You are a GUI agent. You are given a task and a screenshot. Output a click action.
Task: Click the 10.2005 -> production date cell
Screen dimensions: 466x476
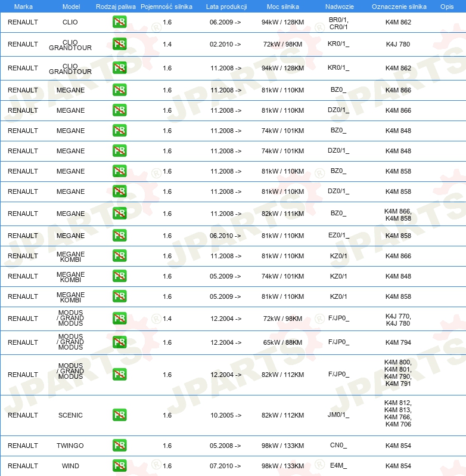pos(226,415)
